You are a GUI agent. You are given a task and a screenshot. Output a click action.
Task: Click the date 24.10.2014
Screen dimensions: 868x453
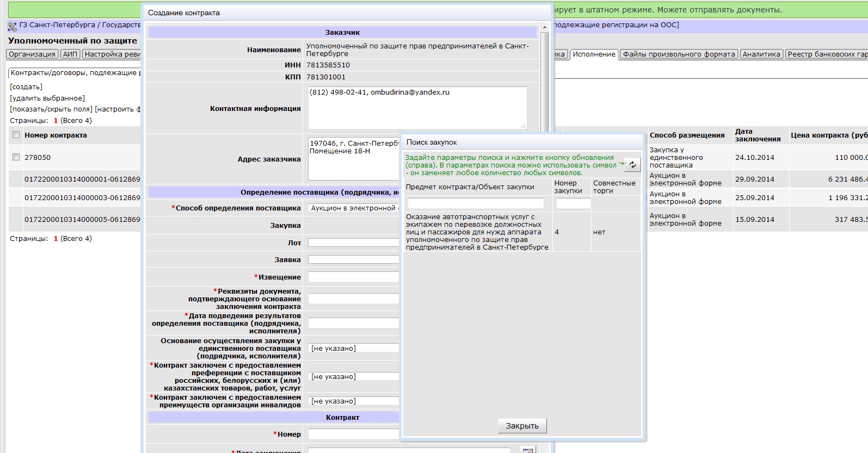755,158
